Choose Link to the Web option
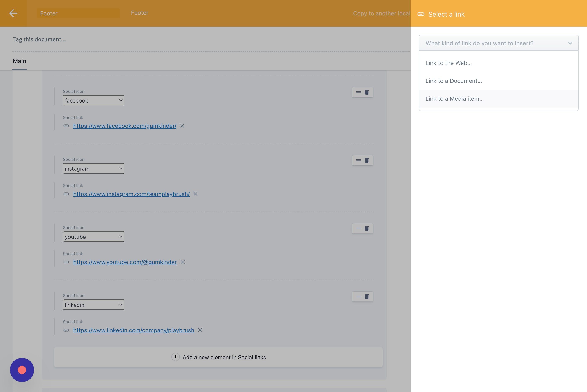The height and width of the screenshot is (392, 587). (449, 63)
